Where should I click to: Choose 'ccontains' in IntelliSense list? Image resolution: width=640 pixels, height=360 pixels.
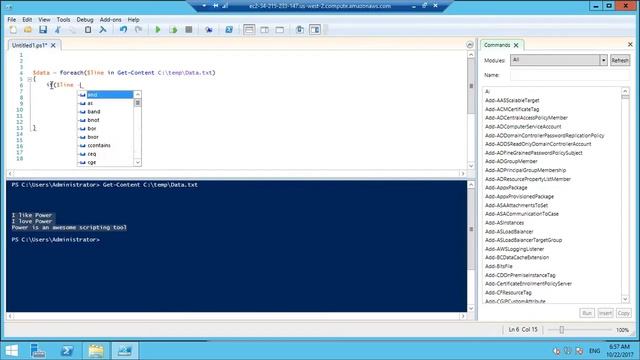pyautogui.click(x=105, y=145)
